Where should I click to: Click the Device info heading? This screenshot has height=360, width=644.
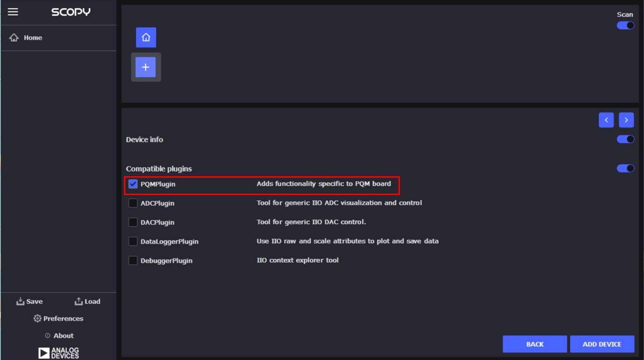[x=145, y=140]
